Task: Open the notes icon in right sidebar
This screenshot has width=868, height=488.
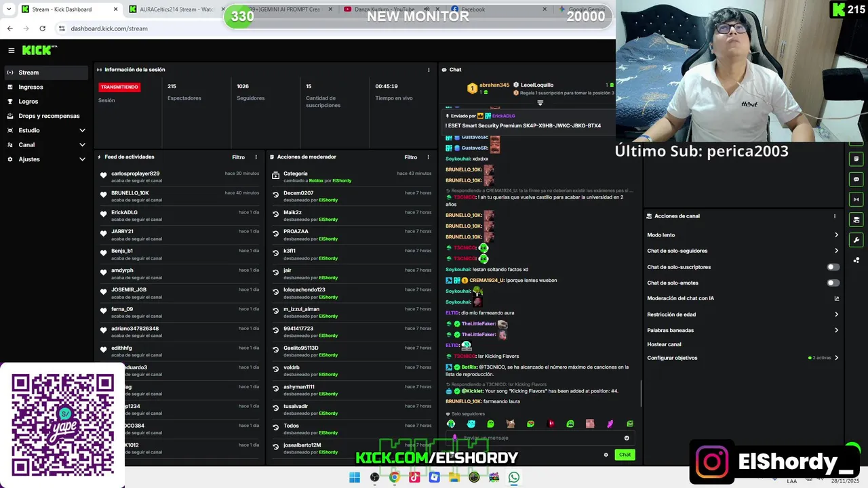Action: pyautogui.click(x=856, y=159)
